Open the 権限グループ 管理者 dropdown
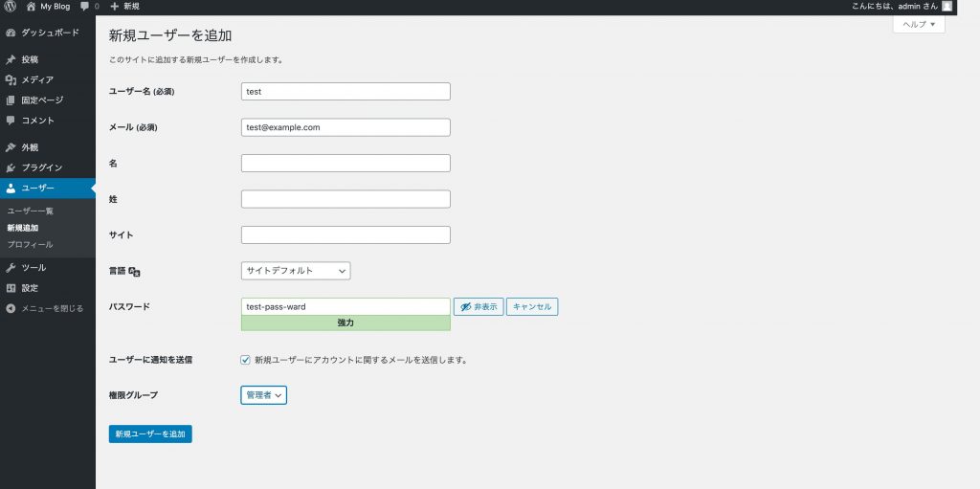Screen dimensions: 980x489 pos(263,395)
